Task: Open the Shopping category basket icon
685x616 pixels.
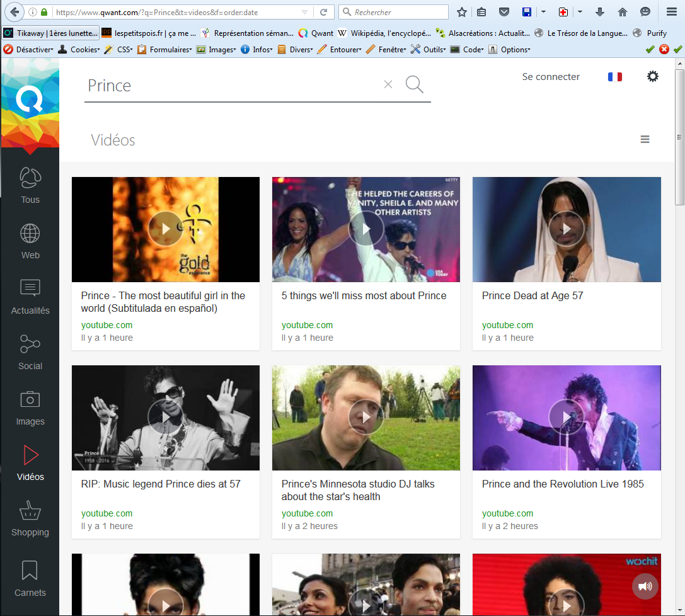Action: coord(30,511)
